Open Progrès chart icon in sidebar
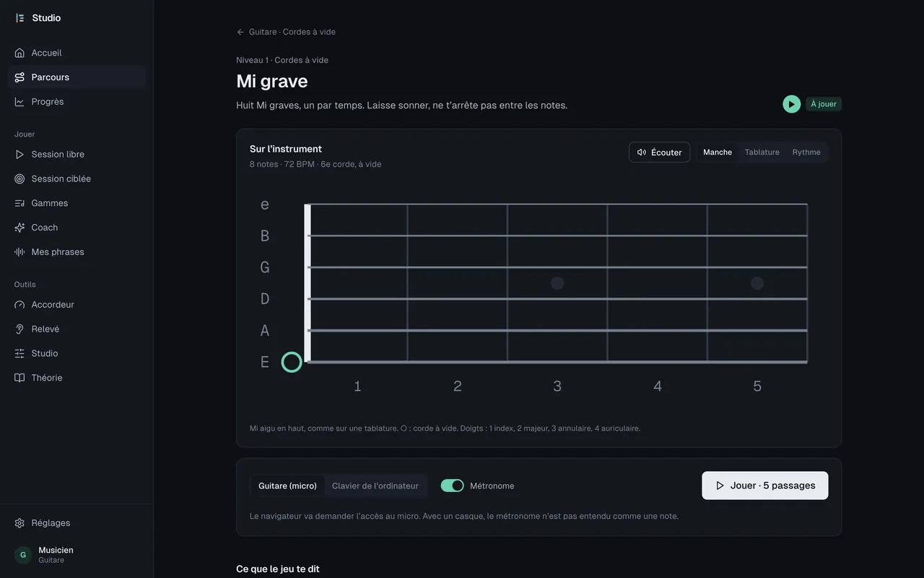Viewport: 924px width, 578px height. pyautogui.click(x=19, y=102)
